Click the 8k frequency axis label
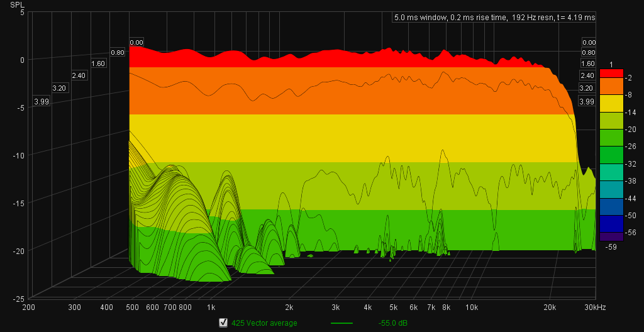The width and height of the screenshot is (644, 332). coord(447,307)
